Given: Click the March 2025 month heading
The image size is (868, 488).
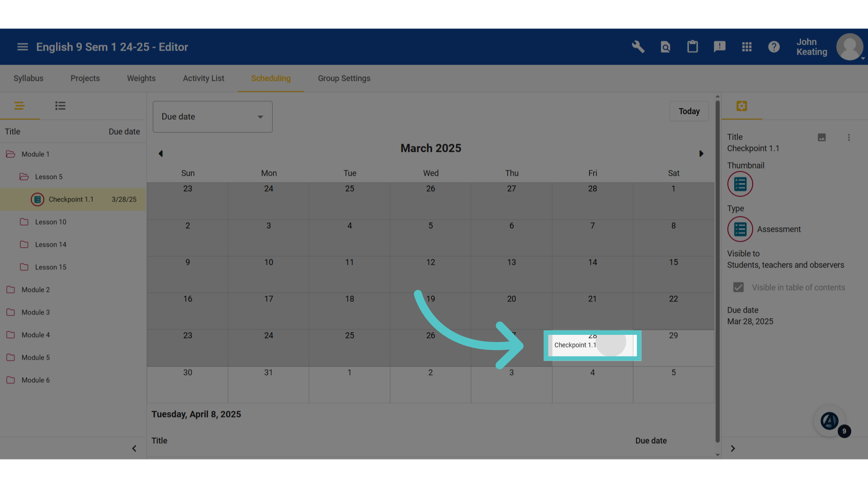Looking at the screenshot, I should pos(431,148).
